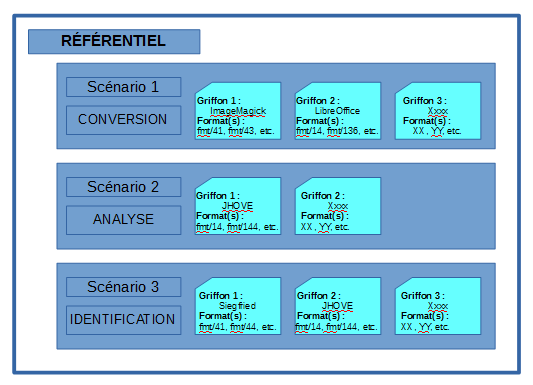The width and height of the screenshot is (533, 385).
Task: Select the Siegfried Griffon 1 card
Action: click(238, 306)
